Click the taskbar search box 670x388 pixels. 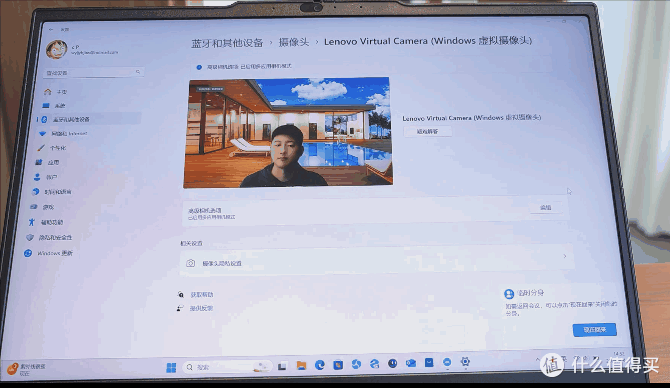click(x=227, y=367)
